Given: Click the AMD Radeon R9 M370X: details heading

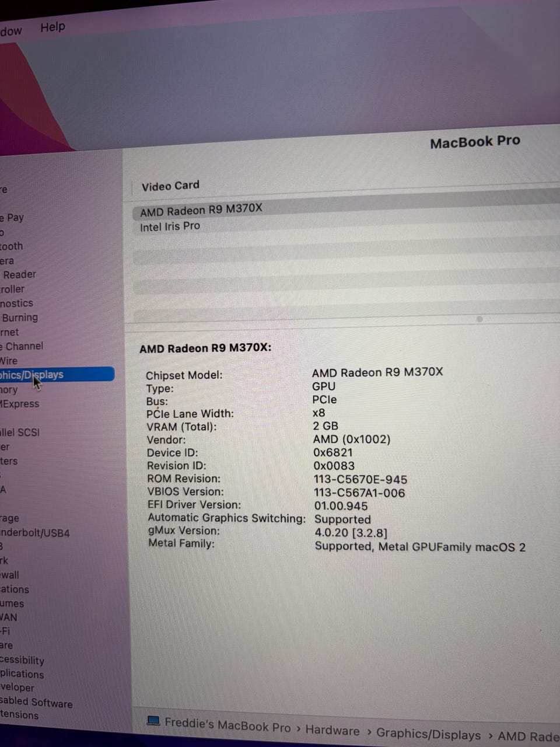Looking at the screenshot, I should [x=205, y=348].
